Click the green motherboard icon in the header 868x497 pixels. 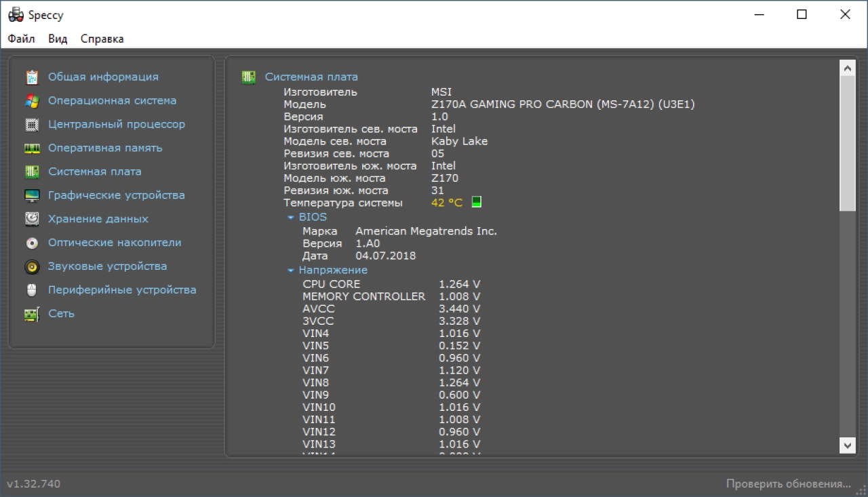249,77
